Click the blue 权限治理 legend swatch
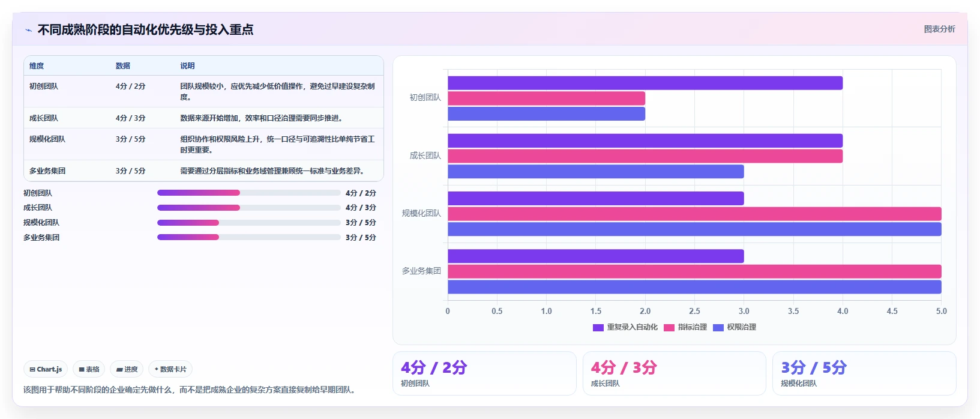This screenshot has height=419, width=980. tap(718, 328)
